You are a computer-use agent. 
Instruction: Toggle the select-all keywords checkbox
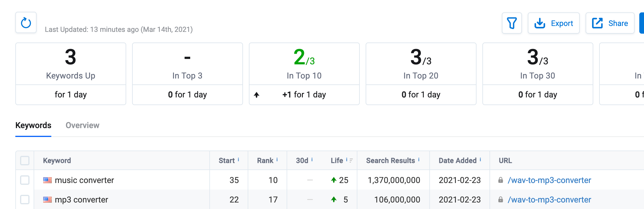pos(25,161)
